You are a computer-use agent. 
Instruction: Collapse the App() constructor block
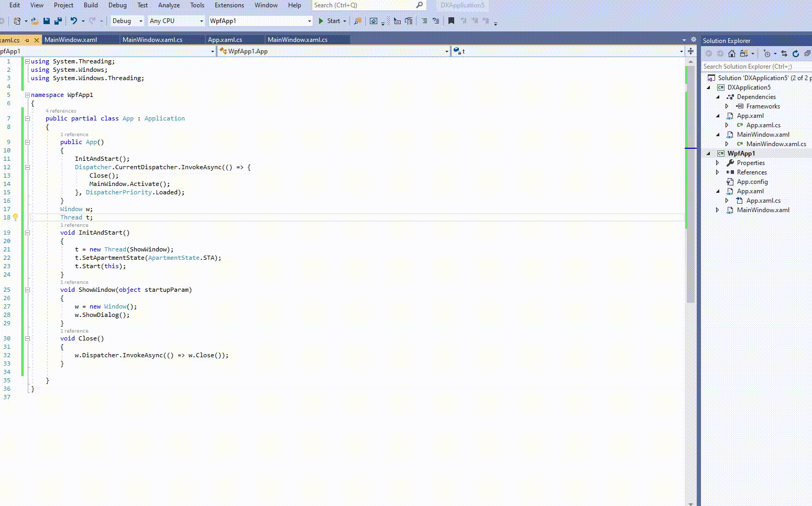tap(27, 142)
